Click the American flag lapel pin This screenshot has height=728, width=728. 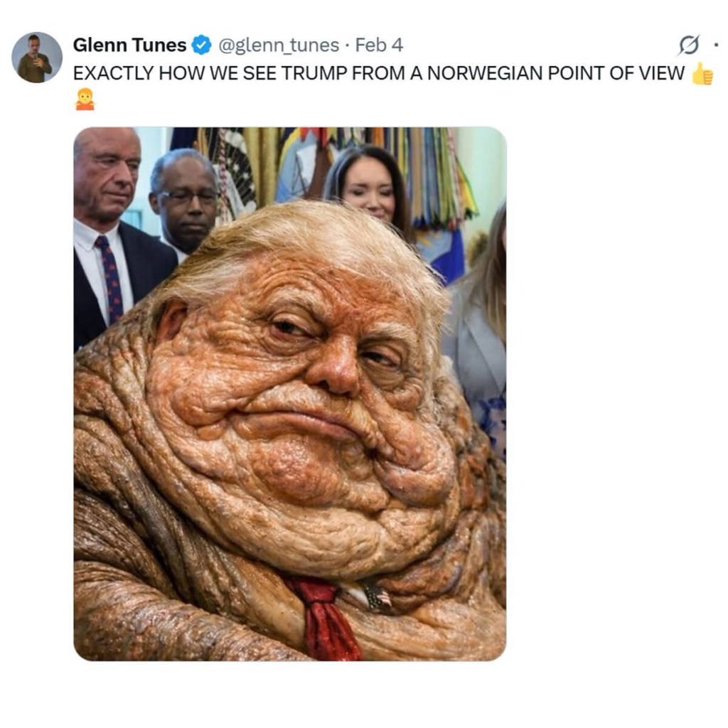pos(377,596)
